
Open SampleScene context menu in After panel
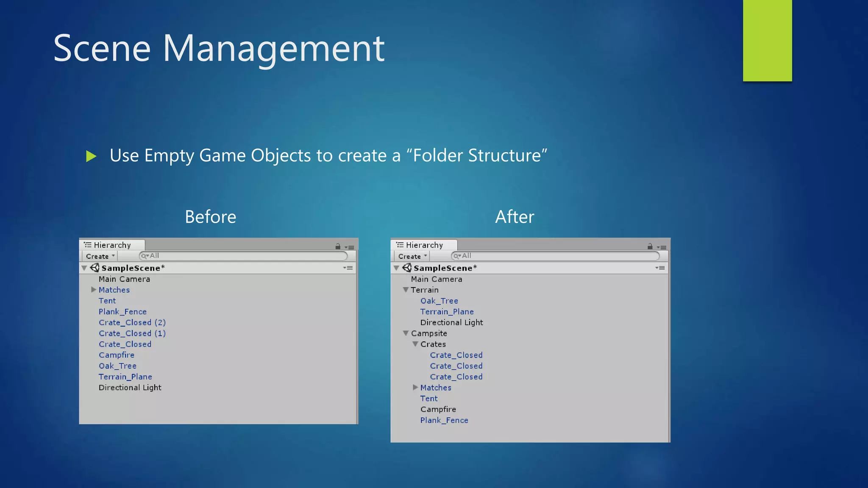(660, 268)
